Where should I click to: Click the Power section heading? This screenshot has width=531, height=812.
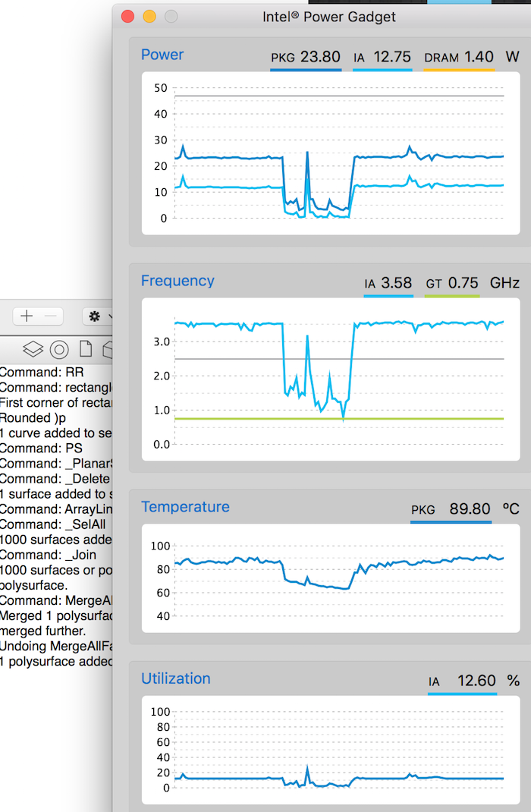[162, 55]
